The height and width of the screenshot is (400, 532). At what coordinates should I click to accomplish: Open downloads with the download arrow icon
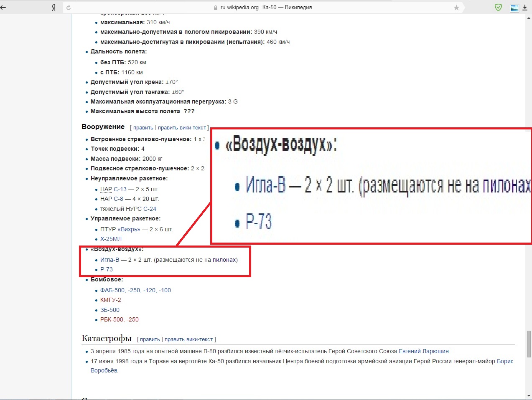point(525,8)
